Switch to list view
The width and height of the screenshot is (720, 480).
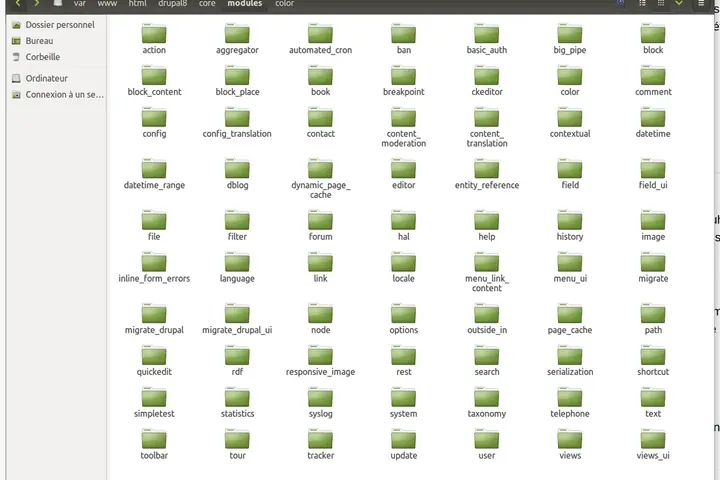tap(642, 3)
